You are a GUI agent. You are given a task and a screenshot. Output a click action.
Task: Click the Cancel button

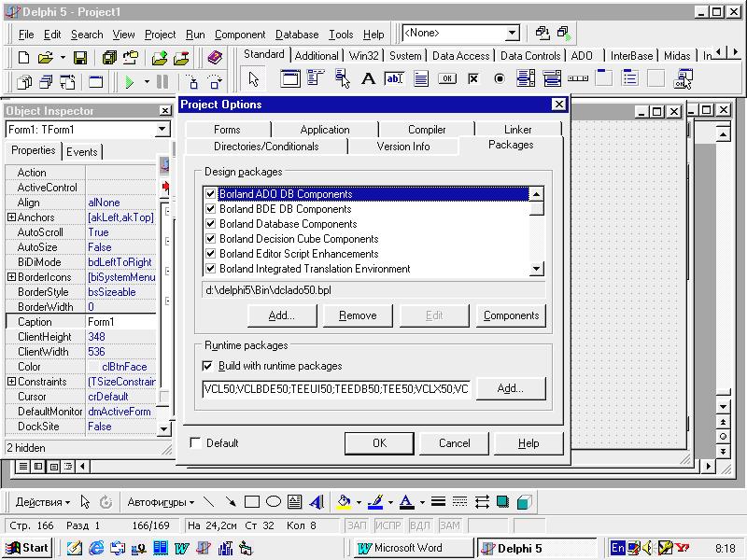(454, 443)
